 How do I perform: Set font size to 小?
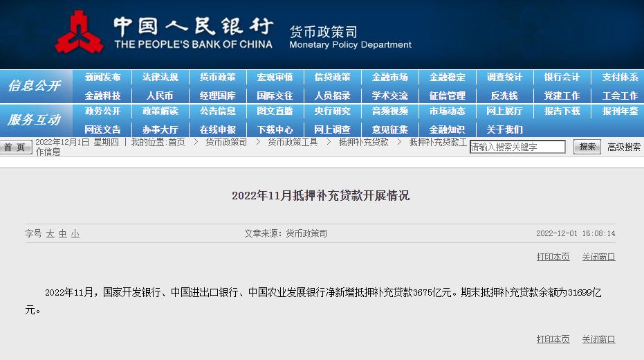pos(75,234)
